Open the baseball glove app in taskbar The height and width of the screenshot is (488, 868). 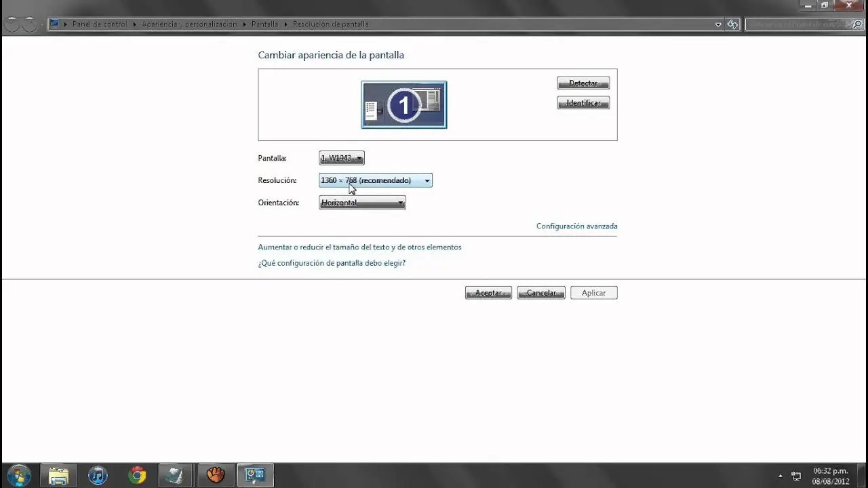pos(216,475)
